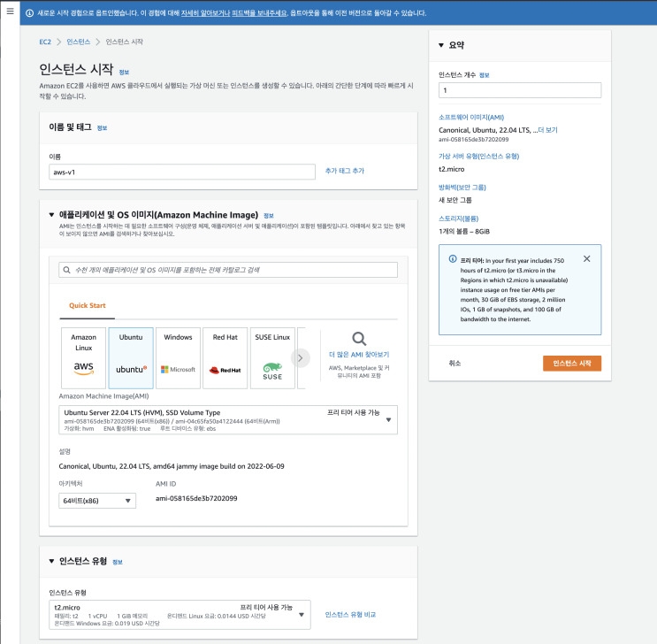Click the 1개의 볼륨 – 8GiB text
Image resolution: width=657 pixels, height=644 pixels.
tap(464, 232)
